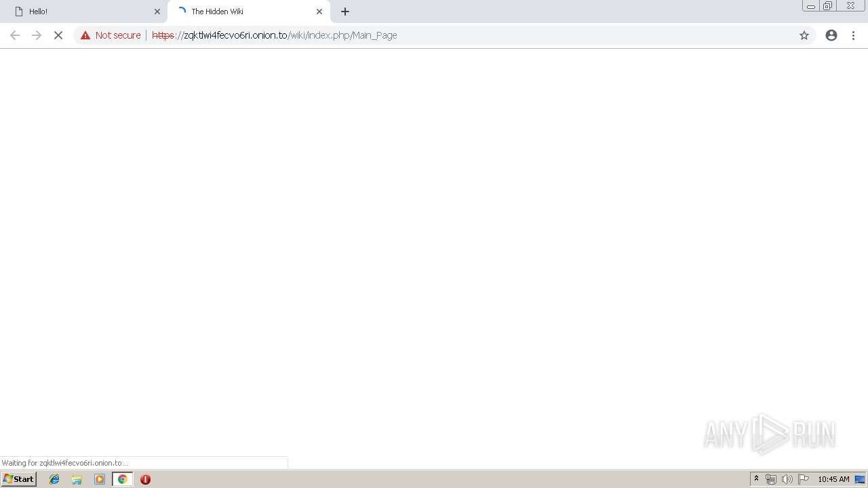Screen dimensions: 868x488
Task: Close the Hello! tab
Action: point(157,12)
